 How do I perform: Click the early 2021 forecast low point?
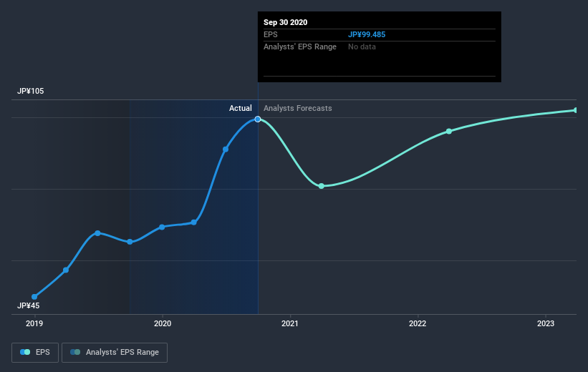322,186
